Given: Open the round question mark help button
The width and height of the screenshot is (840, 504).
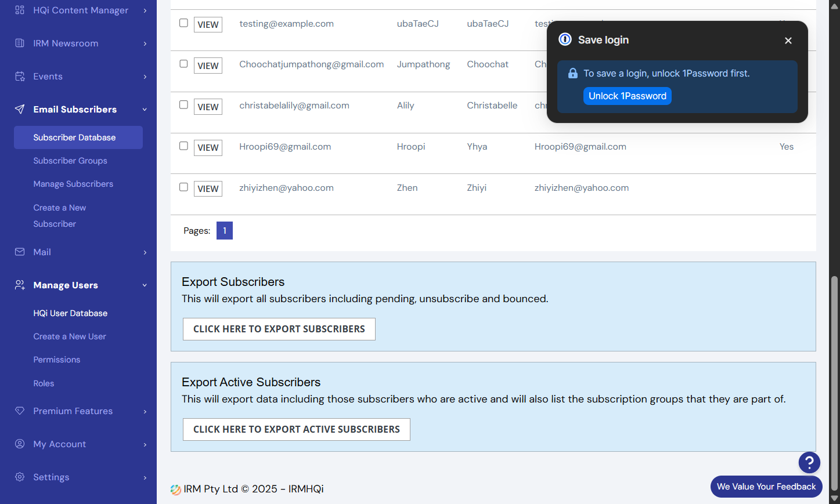Looking at the screenshot, I should pos(809,462).
